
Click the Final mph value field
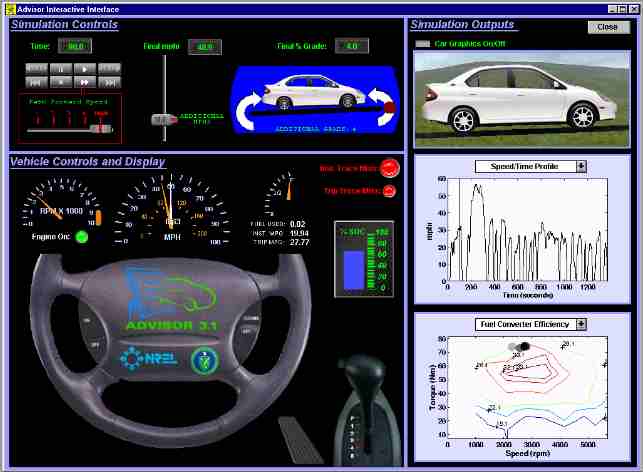point(204,47)
